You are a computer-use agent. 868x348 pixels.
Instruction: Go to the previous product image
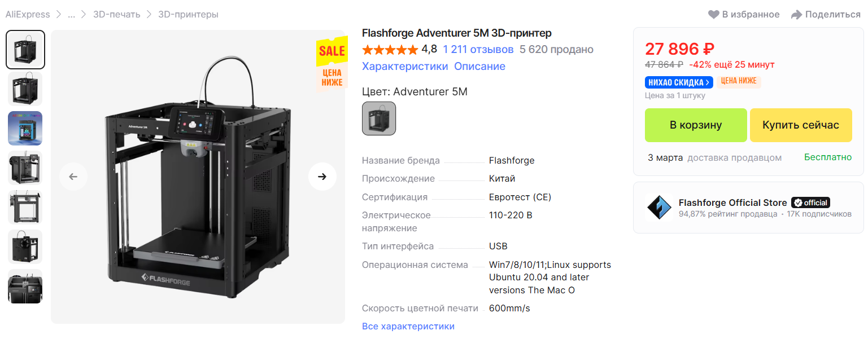pyautogui.click(x=73, y=177)
